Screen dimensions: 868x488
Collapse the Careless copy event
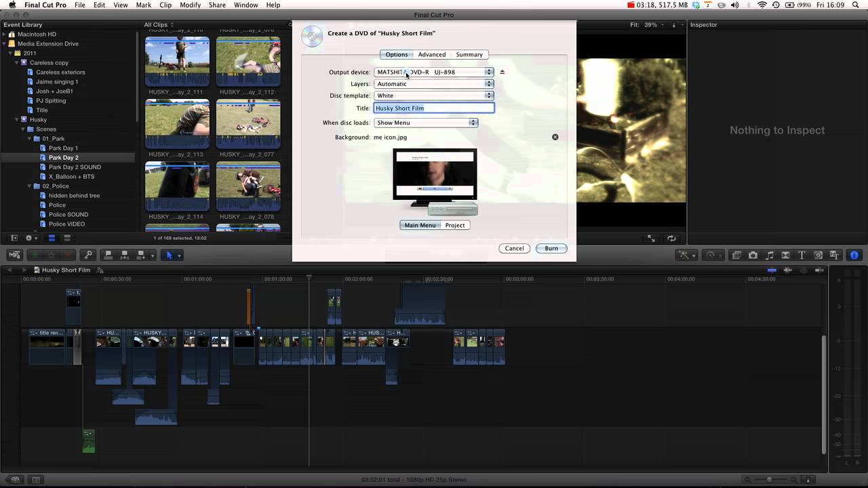pyautogui.click(x=17, y=62)
